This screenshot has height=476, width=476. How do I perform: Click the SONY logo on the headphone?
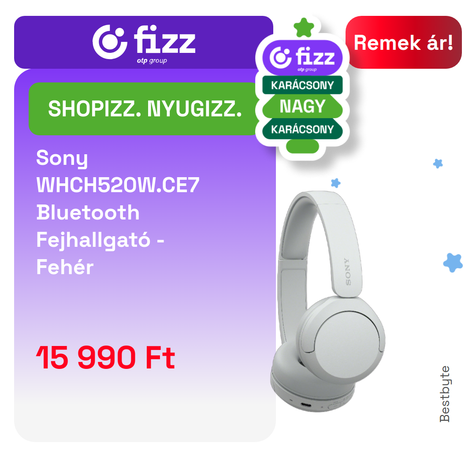pyautogui.click(x=347, y=271)
